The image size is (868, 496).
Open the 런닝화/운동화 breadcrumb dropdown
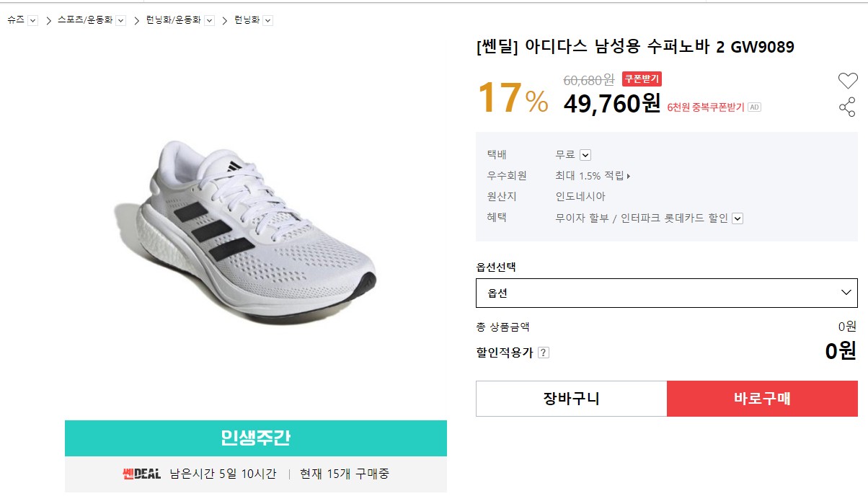point(209,20)
